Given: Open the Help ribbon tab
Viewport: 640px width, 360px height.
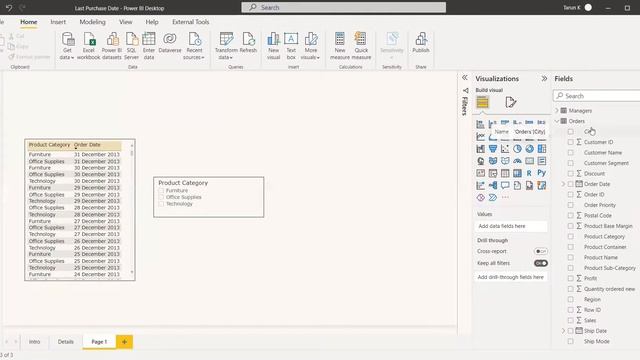Looking at the screenshot, I should click(x=152, y=22).
